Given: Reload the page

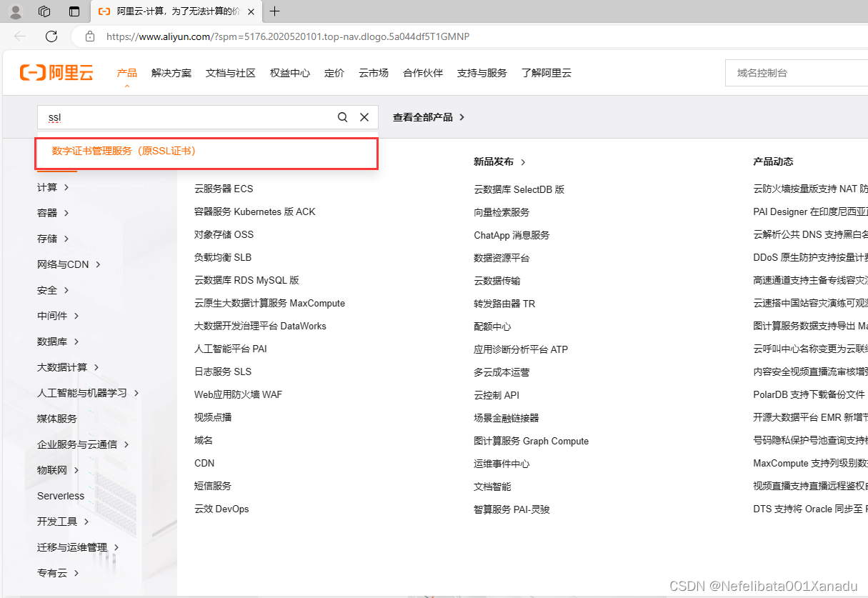Looking at the screenshot, I should [51, 36].
